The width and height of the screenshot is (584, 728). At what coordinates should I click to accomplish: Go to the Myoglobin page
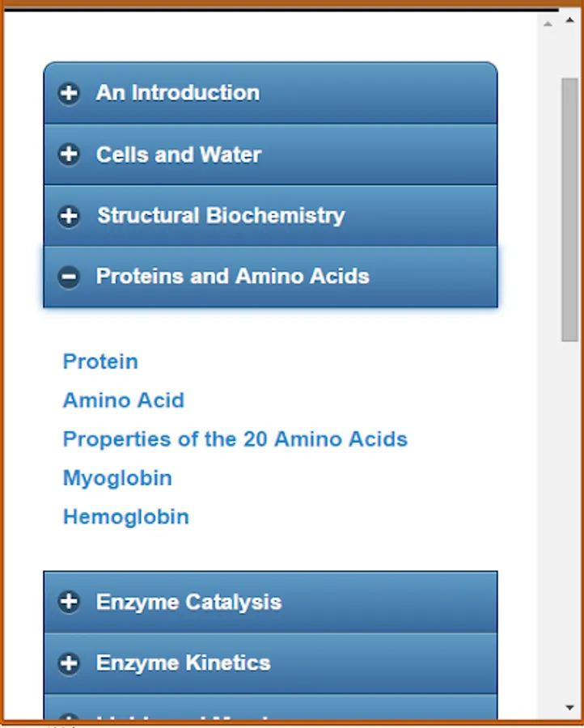click(117, 478)
